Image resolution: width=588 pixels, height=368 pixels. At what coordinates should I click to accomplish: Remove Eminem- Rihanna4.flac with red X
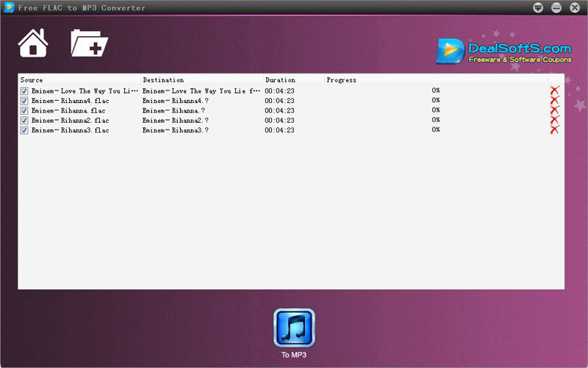pyautogui.click(x=555, y=100)
